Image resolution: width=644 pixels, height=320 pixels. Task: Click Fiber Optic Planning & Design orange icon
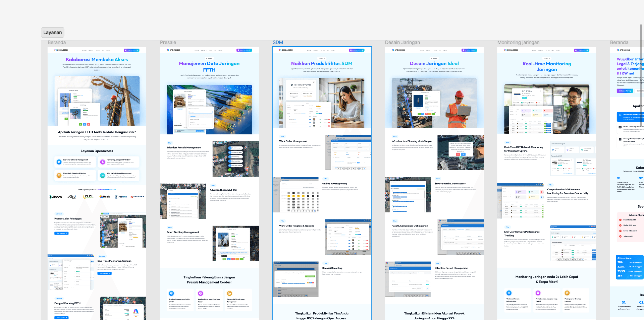pyautogui.click(x=59, y=175)
